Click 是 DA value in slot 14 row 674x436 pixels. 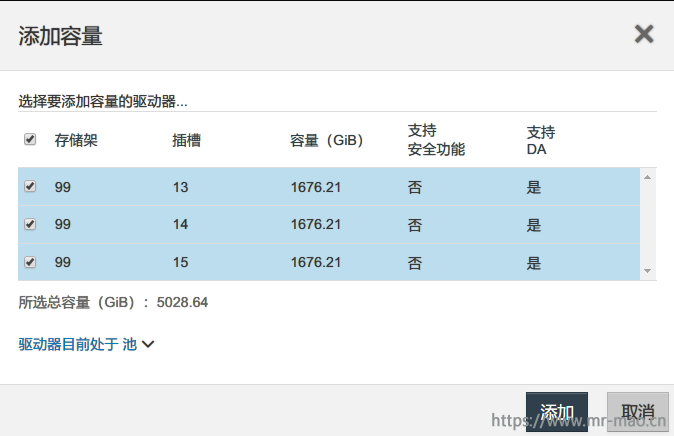(x=533, y=225)
